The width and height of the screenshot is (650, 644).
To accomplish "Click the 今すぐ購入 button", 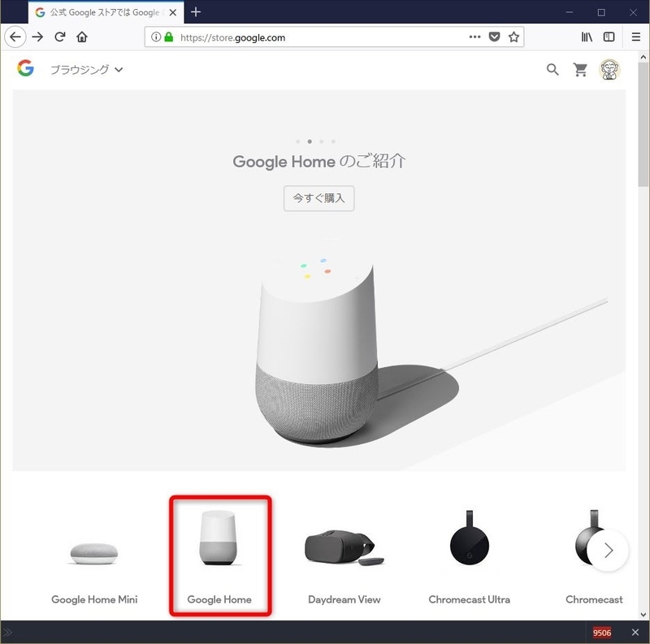I will point(318,198).
